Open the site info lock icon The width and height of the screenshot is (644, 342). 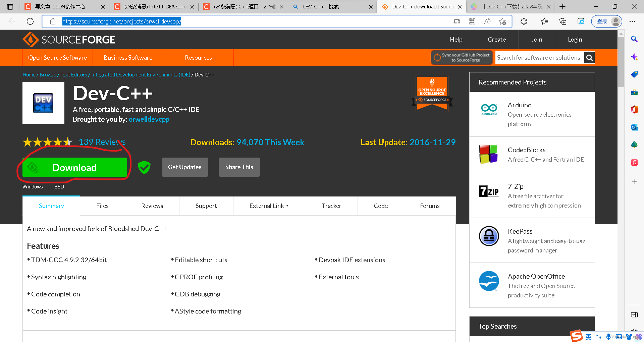click(x=53, y=21)
